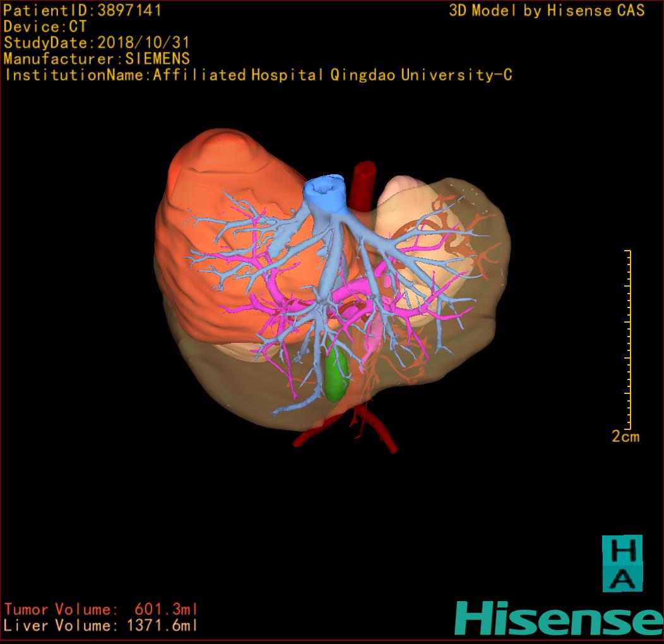Click the A face of orientation cube

tap(622, 578)
